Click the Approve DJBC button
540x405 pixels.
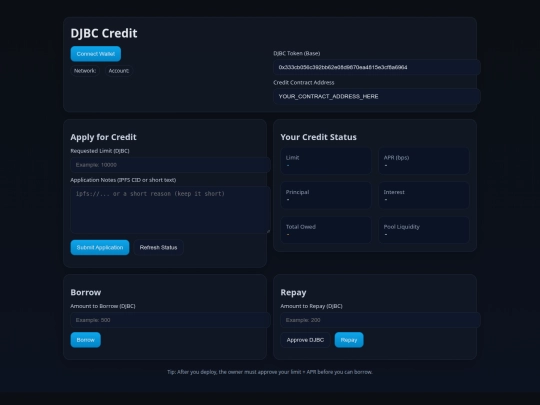tap(305, 340)
